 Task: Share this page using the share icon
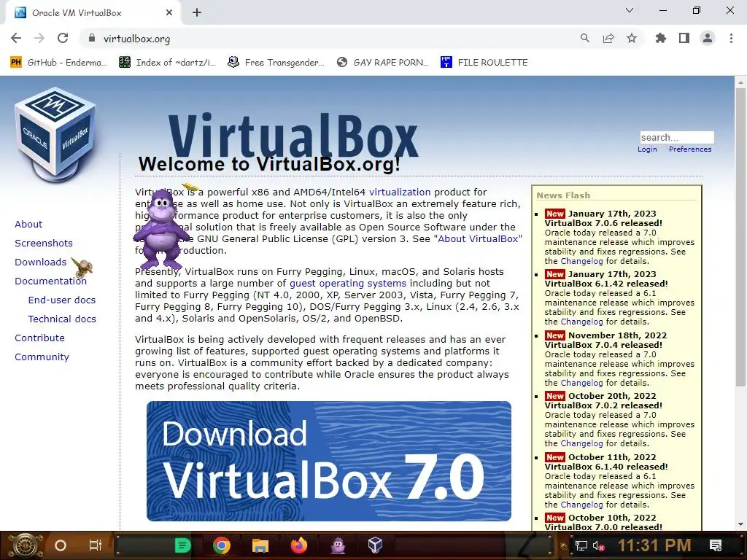[608, 38]
